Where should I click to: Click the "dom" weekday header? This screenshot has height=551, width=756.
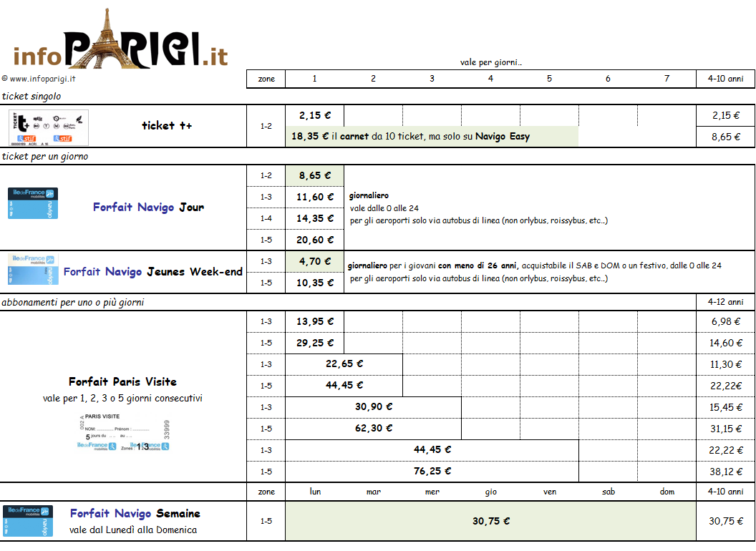click(666, 492)
